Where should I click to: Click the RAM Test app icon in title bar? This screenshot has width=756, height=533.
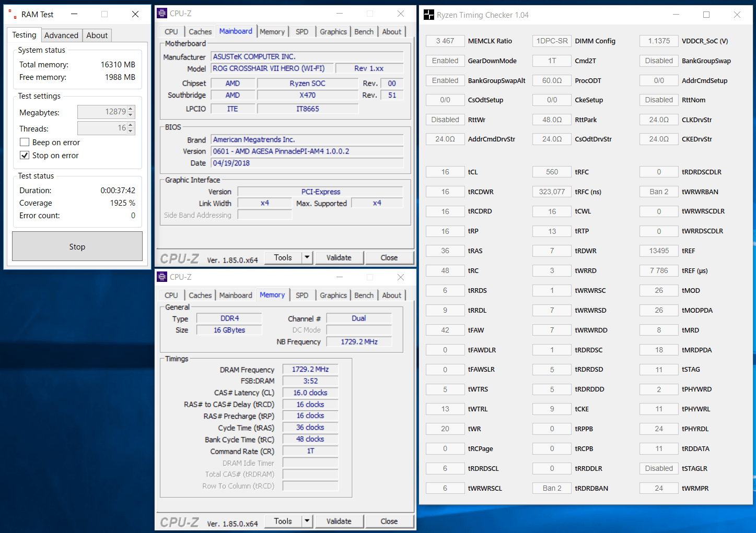point(11,14)
